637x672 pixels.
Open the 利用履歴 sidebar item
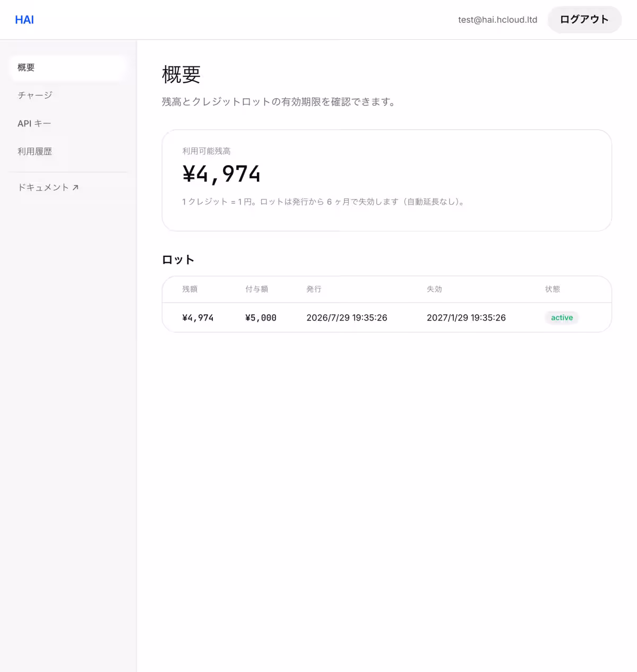click(68, 152)
